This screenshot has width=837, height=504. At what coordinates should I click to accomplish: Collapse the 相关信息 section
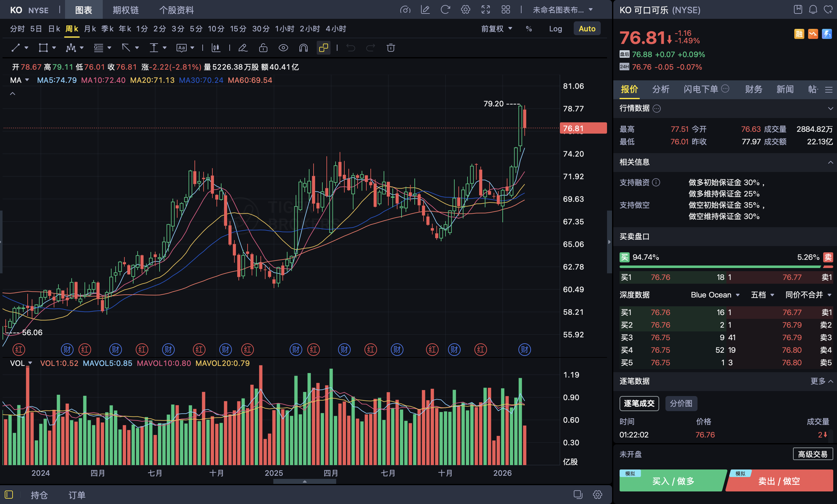(830, 162)
